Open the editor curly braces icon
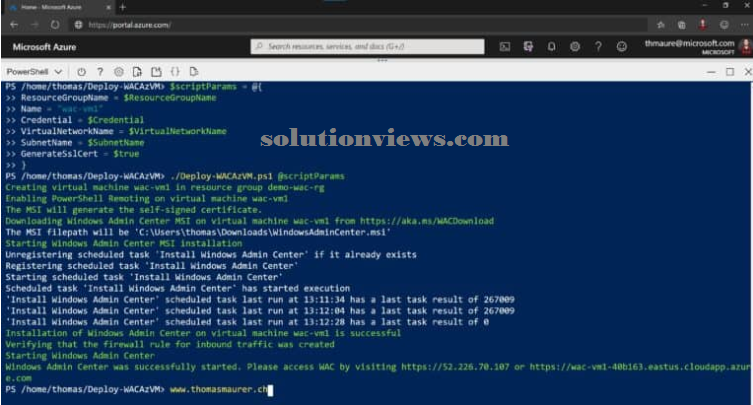This screenshot has height=405, width=753. [175, 72]
